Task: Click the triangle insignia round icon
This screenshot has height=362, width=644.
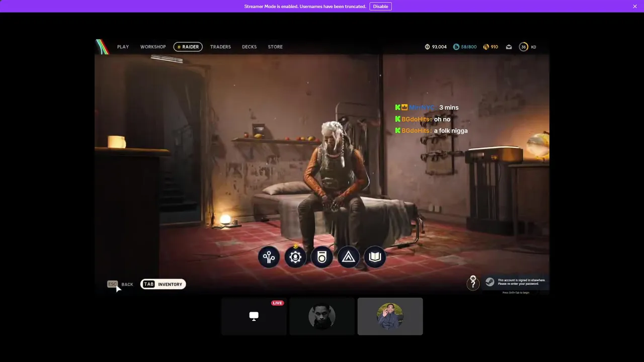Action: click(x=348, y=257)
